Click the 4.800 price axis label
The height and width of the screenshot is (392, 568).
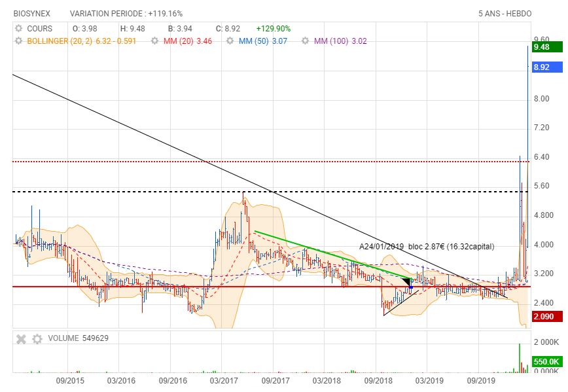point(544,215)
